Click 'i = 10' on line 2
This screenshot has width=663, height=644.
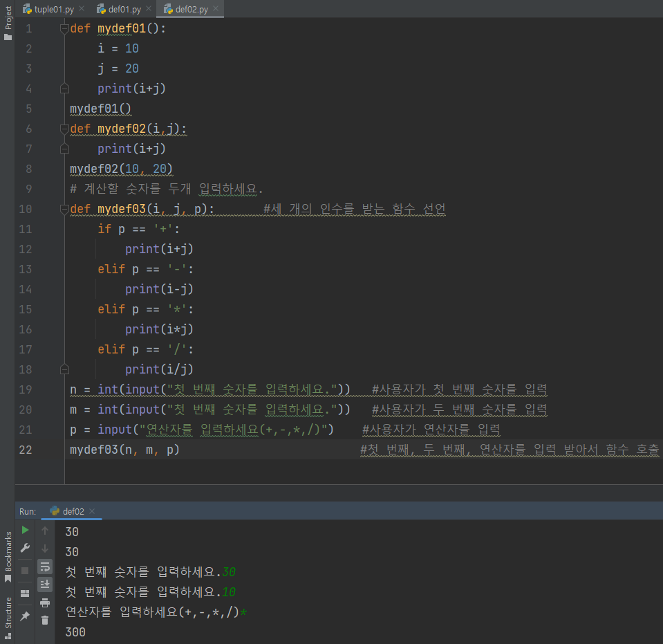118,48
